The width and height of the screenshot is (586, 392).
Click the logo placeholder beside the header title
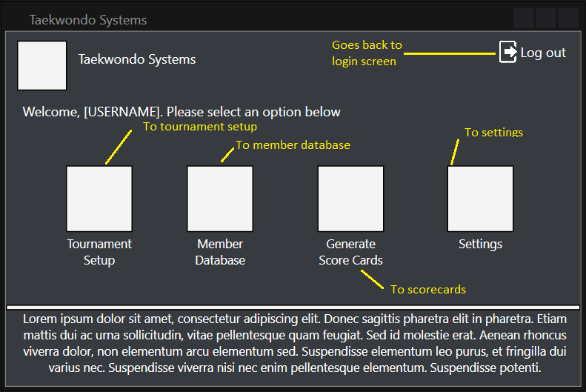click(x=42, y=66)
